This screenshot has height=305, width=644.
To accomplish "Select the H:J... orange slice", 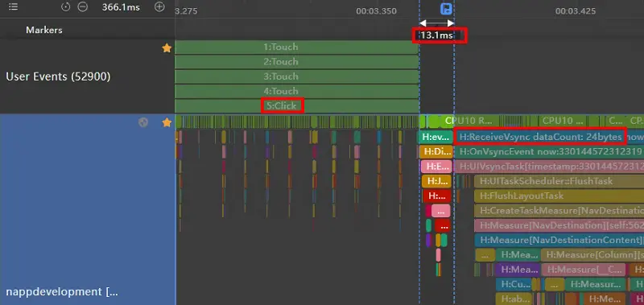I will (436, 181).
